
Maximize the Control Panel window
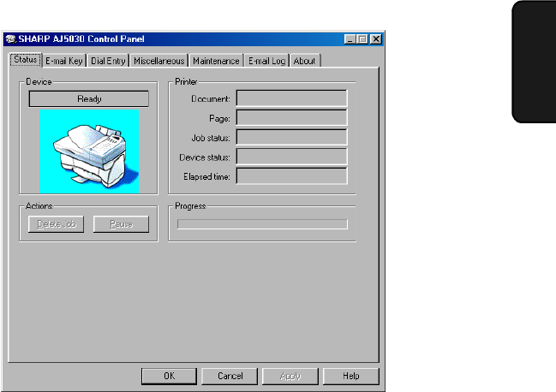[362, 39]
